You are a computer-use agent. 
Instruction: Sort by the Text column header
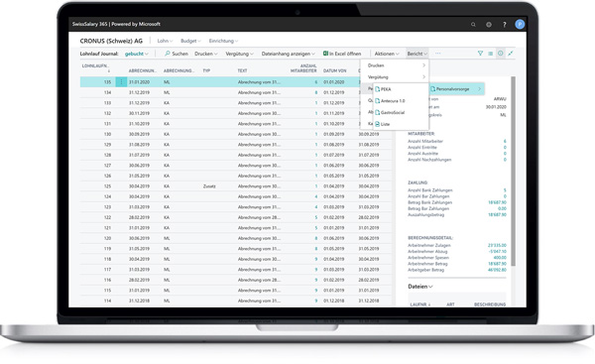click(x=242, y=70)
